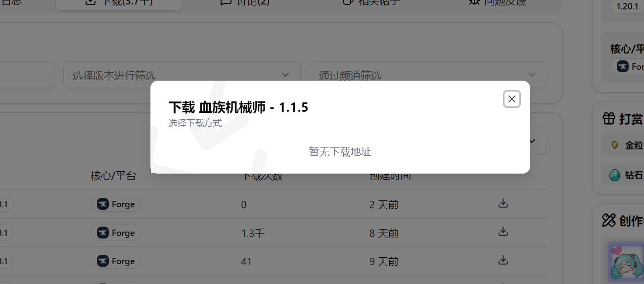The image size is (644, 284).
Task: Click the Forge tag in the 2 天前 row
Action: 116,204
